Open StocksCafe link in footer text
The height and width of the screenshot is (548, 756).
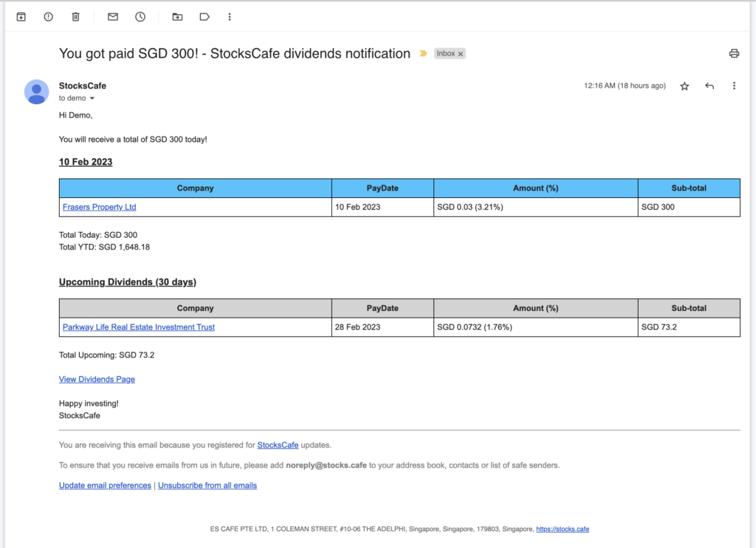point(278,445)
